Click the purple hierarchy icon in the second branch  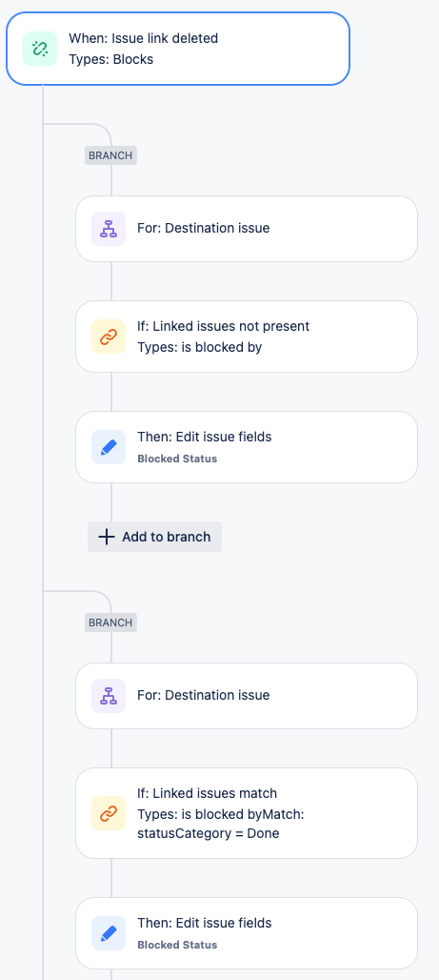[109, 696]
